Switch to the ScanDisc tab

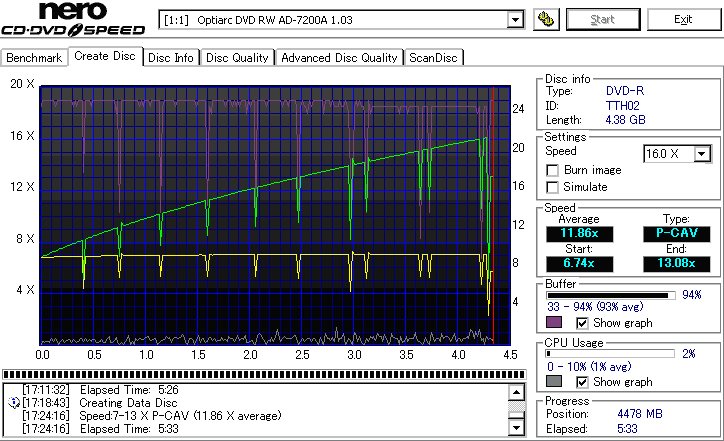point(433,58)
